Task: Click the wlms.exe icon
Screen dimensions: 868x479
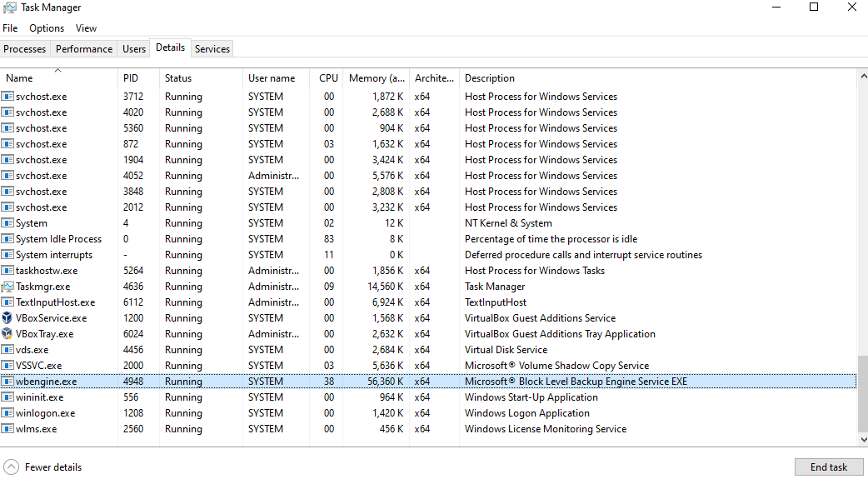Action: tap(7, 429)
